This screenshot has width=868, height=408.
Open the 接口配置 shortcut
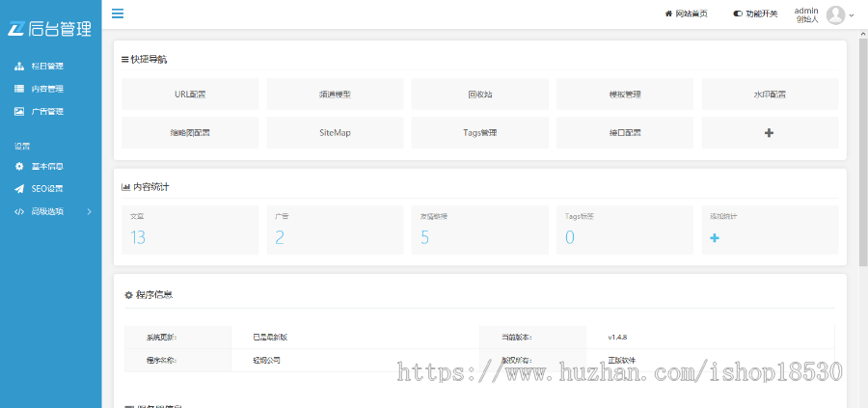(x=624, y=133)
